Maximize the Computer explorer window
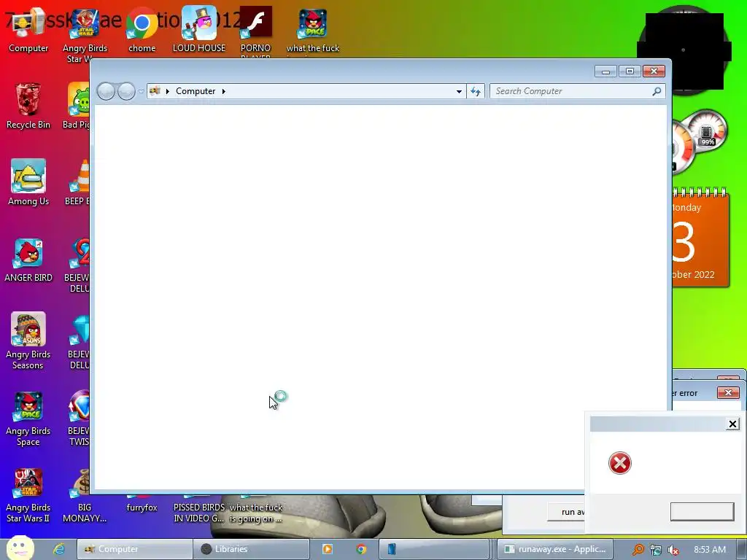 pos(630,71)
